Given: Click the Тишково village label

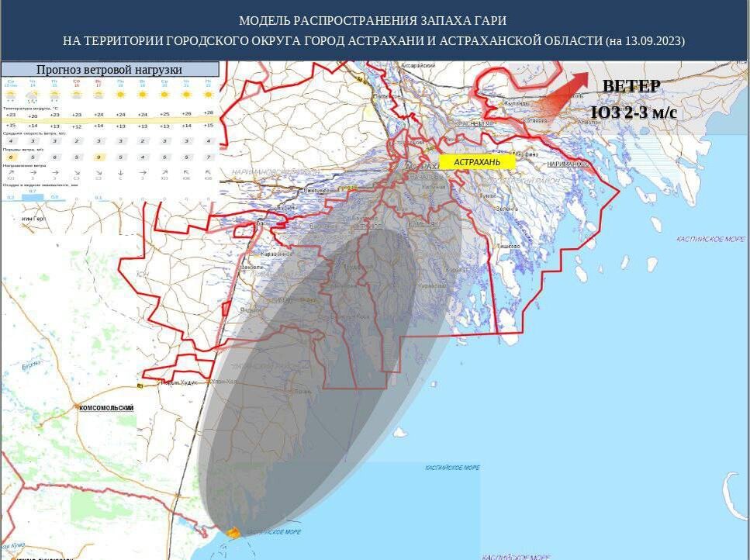Looking at the screenshot, I should (x=510, y=246).
